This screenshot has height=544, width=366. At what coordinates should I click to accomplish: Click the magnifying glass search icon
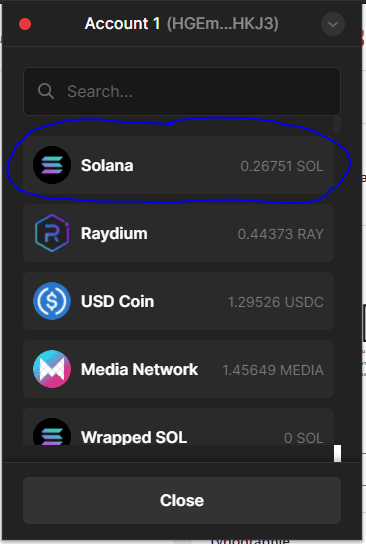(46, 91)
